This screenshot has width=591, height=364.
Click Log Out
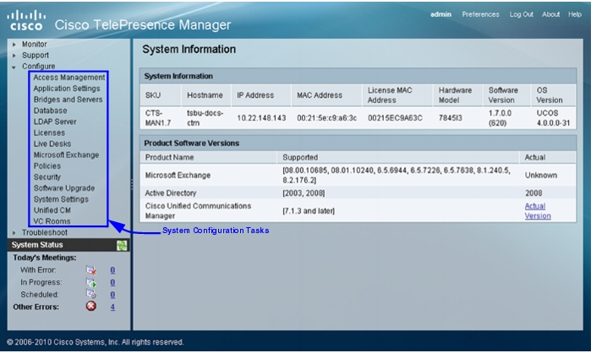point(521,14)
